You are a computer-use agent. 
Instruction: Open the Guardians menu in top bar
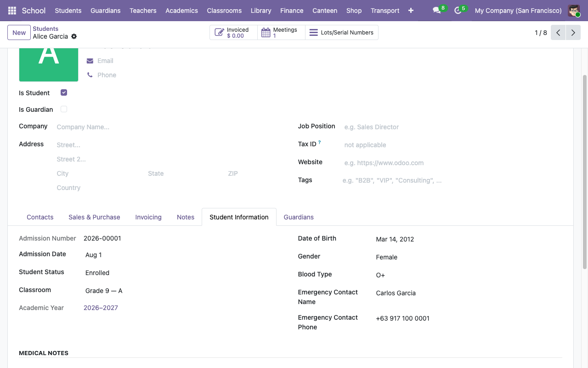tap(106, 11)
